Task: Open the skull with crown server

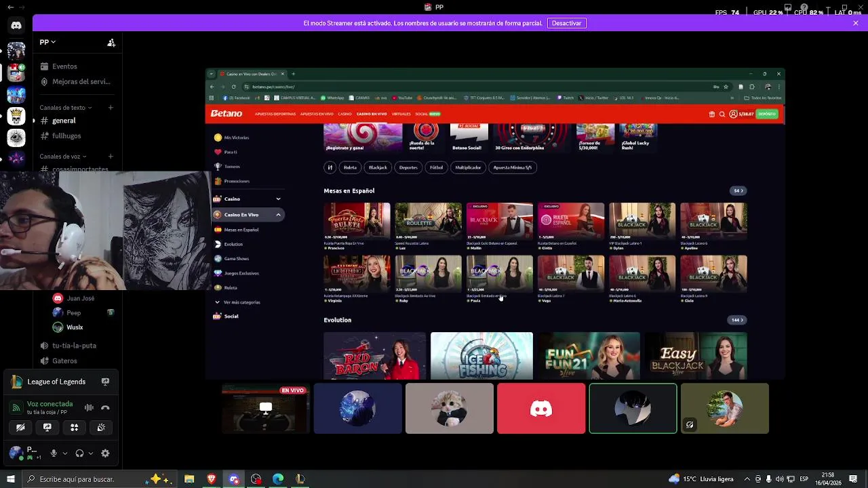Action: pos(16,116)
